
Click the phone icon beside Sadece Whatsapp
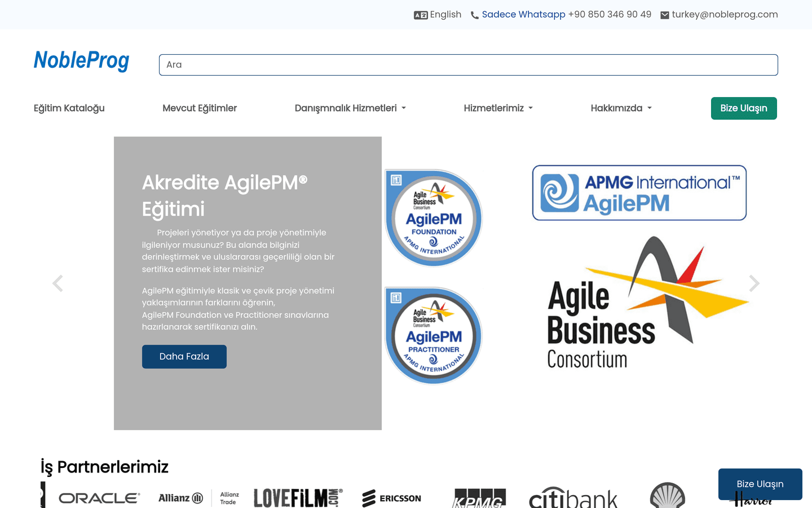coord(475,15)
